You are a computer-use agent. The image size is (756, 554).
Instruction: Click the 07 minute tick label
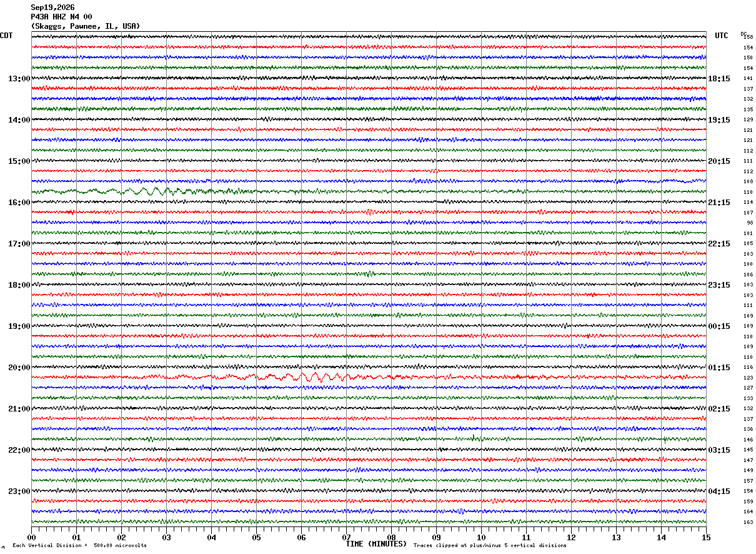pos(346,538)
